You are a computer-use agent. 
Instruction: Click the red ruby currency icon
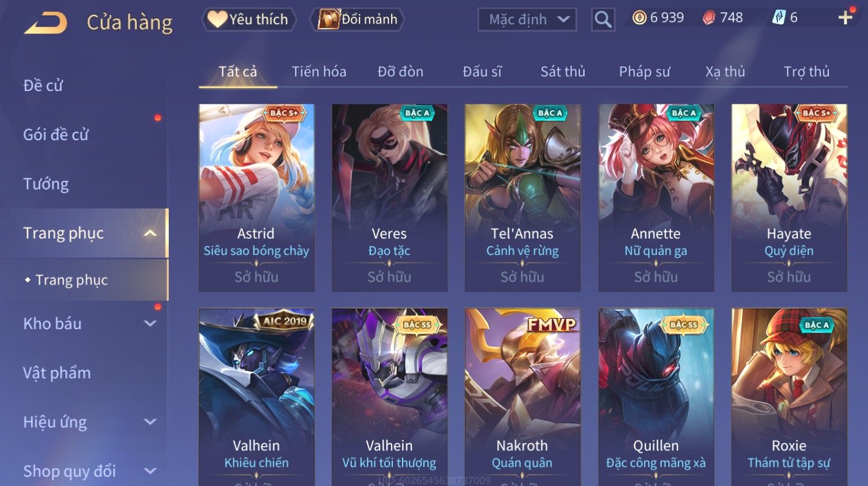pyautogui.click(x=708, y=18)
